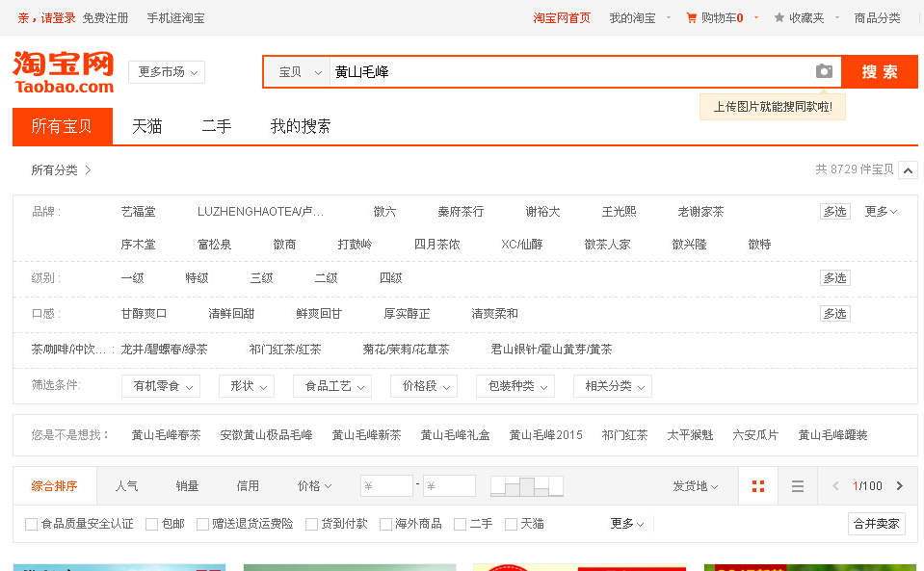Click the camera image search icon

click(824, 71)
